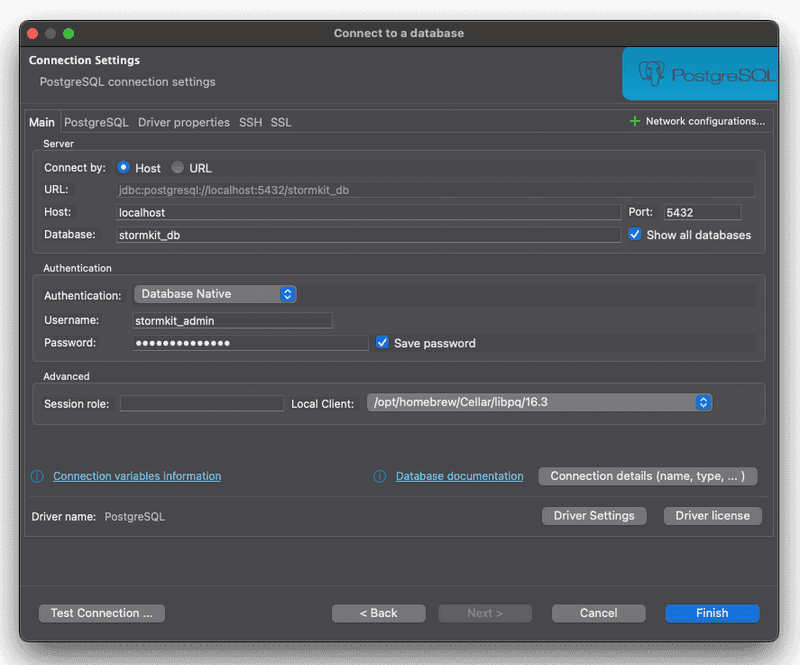Select the Host radio button

coord(123,167)
